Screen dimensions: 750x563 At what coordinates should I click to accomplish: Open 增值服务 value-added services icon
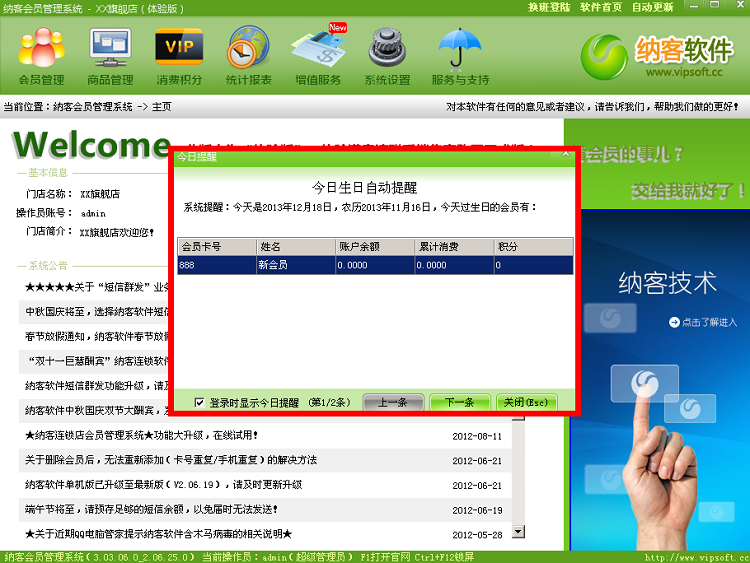coord(318,56)
